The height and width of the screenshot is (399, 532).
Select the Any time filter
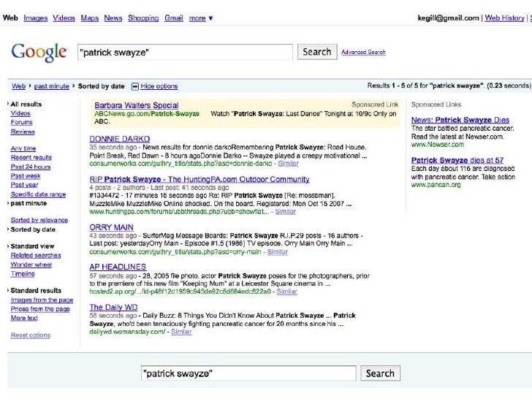click(23, 148)
